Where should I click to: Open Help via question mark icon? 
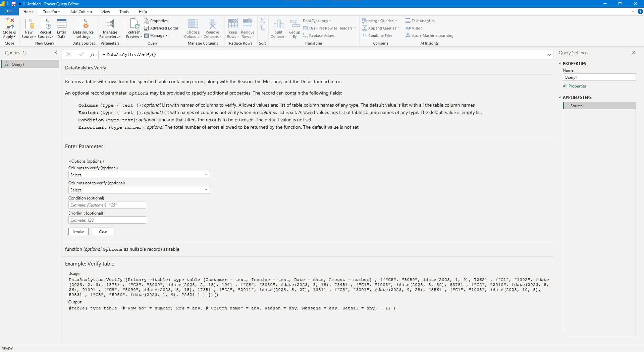point(640,11)
